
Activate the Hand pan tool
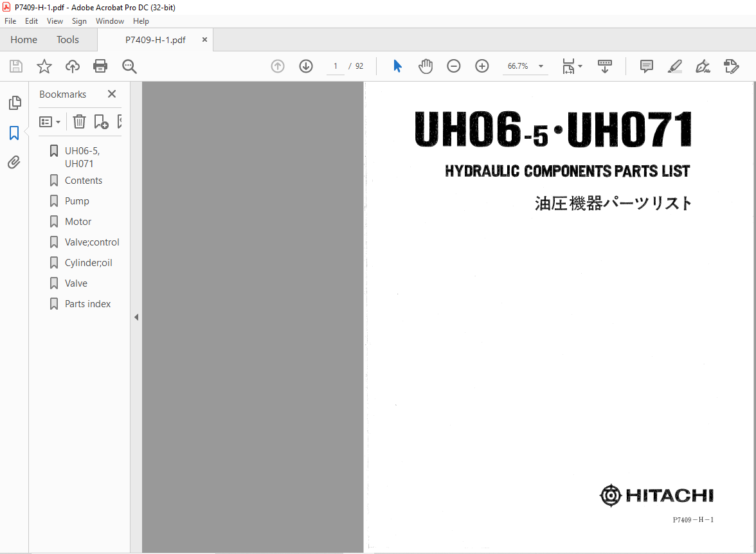426,66
